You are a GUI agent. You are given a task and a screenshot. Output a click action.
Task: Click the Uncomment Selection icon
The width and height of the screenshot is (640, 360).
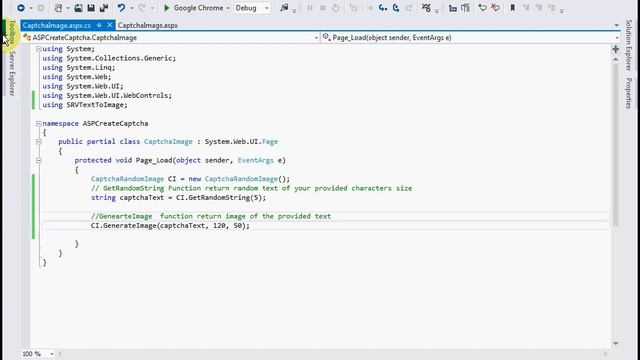(495, 8)
